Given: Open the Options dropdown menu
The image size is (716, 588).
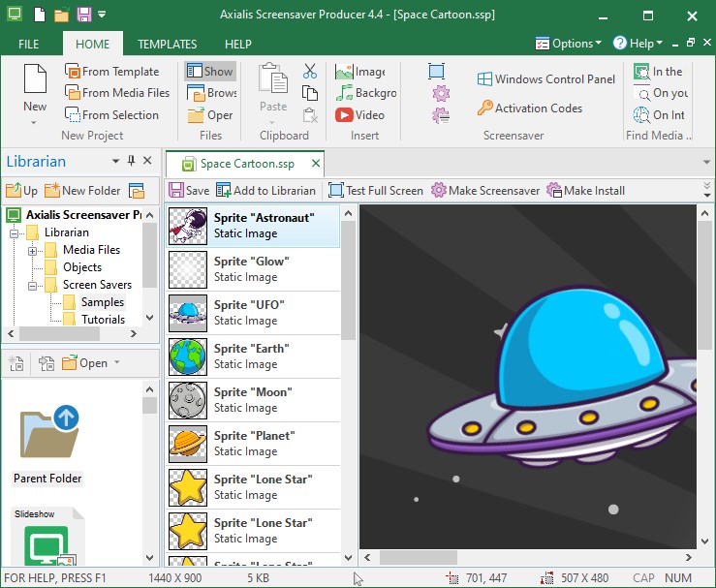Looking at the screenshot, I should click(568, 44).
